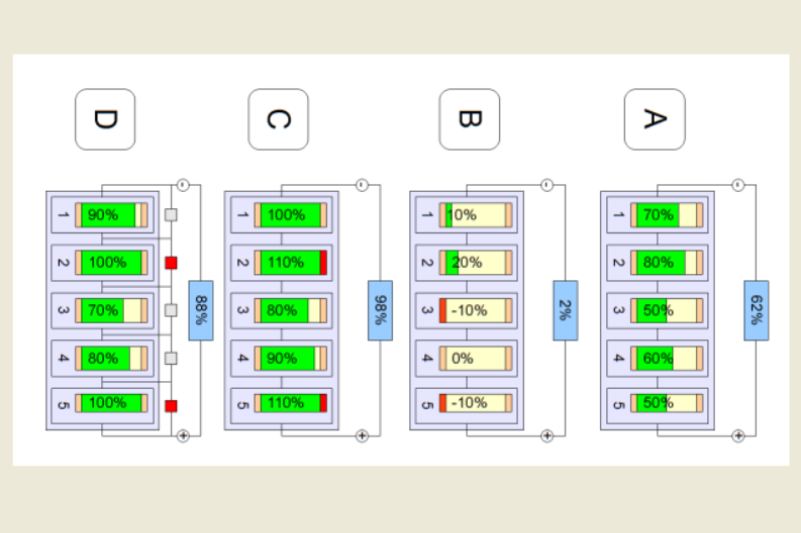The image size is (801, 533).
Task: Click the plus terminal below pack A
Action: coord(738,436)
